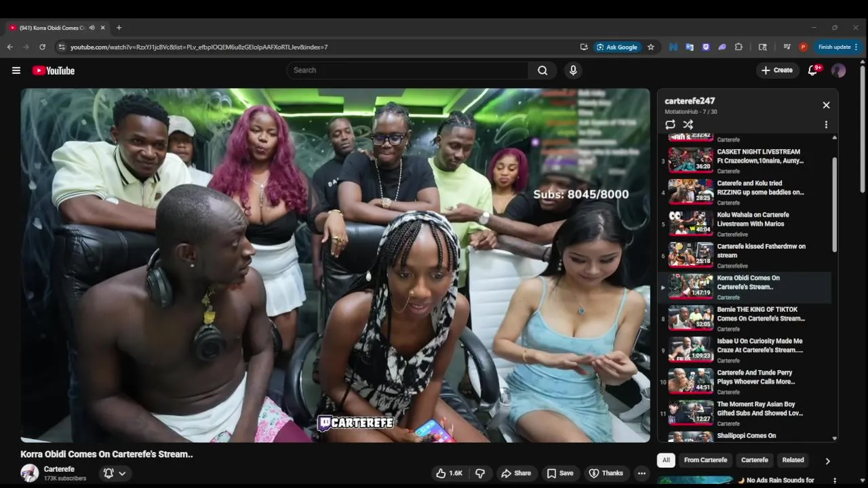Select the Carterefe filter chip
868x488 pixels.
tap(755, 460)
